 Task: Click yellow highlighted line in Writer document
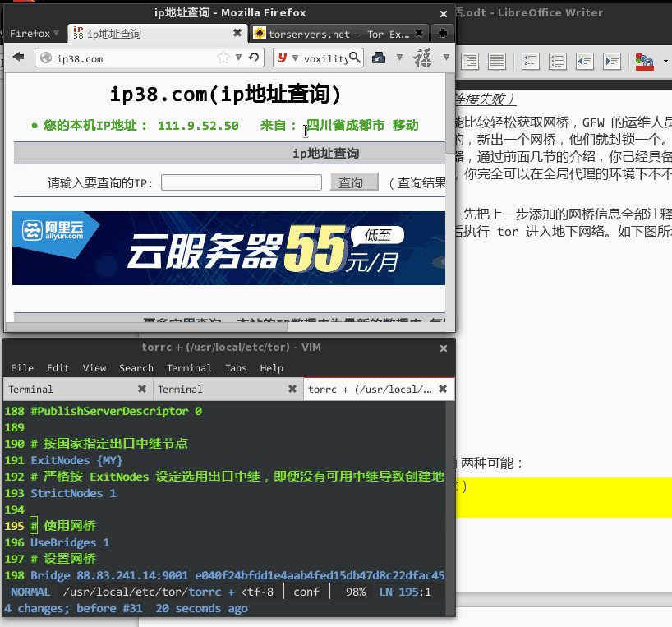point(564,497)
